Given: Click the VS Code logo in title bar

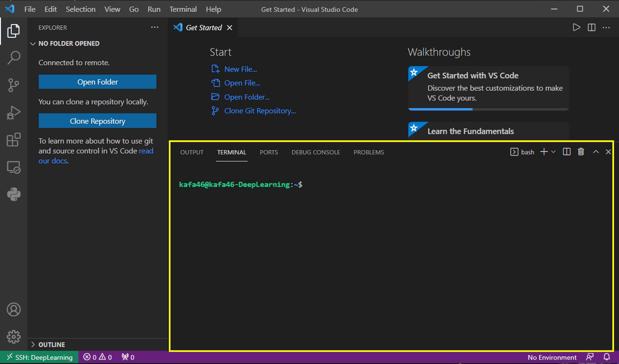Looking at the screenshot, I should tap(10, 9).
